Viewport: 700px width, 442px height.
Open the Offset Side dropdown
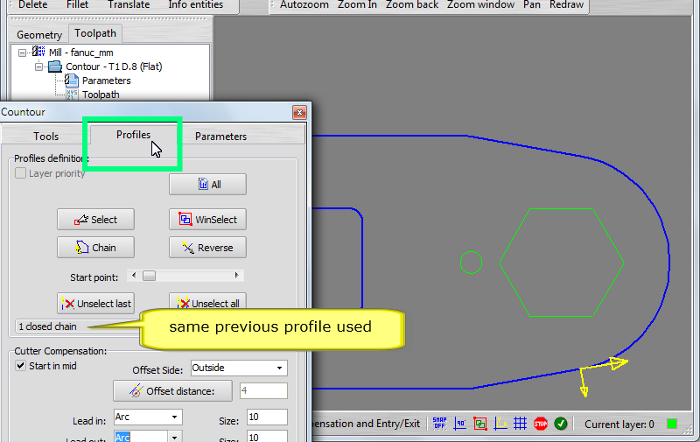tap(279, 368)
